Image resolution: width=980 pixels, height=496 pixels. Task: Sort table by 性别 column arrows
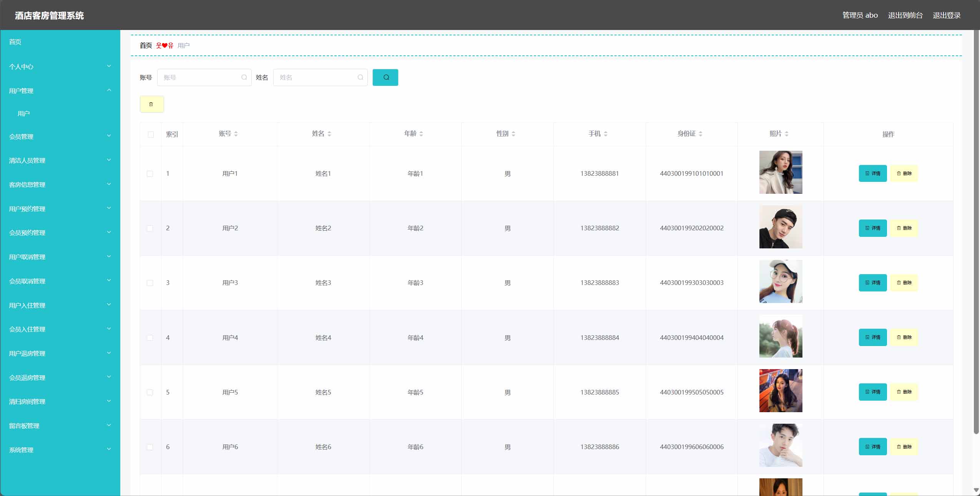pyautogui.click(x=513, y=134)
